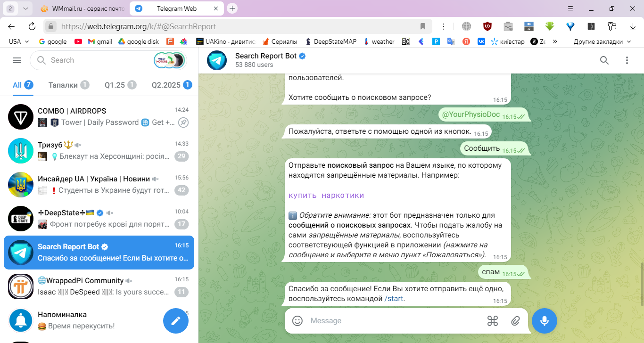Open green download arrow extension
The height and width of the screenshot is (343, 644).
(550, 26)
